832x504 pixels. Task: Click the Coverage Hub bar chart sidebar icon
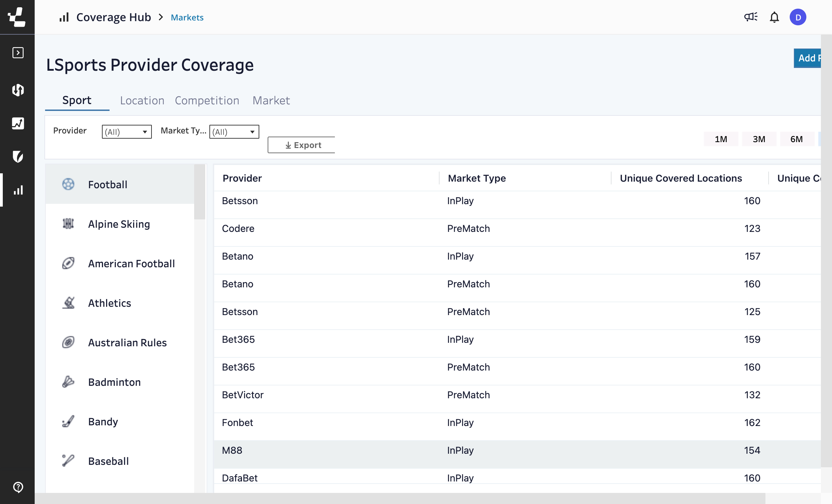coord(18,190)
